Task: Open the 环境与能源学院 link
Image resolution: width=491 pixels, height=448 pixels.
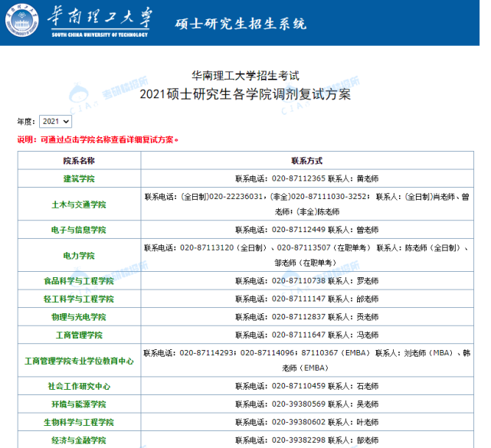Action: (x=79, y=404)
